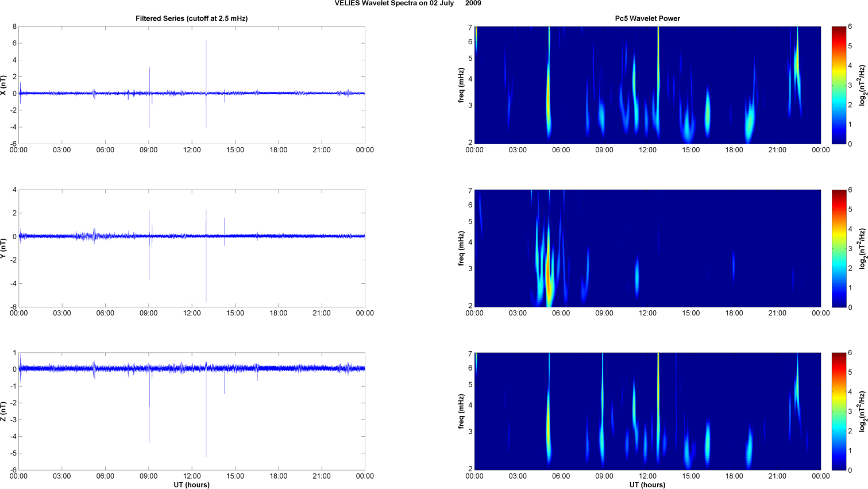Select the freq (mHz) label of middle spectrogram
Screen dimensions: 868x489
[x=461, y=248]
